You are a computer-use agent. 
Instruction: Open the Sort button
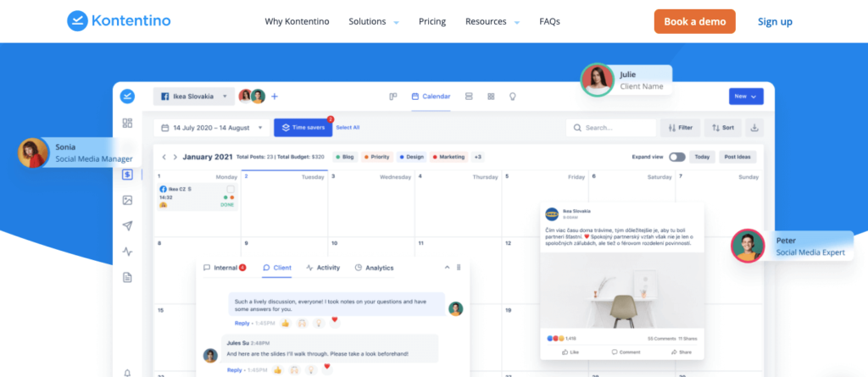[723, 128]
